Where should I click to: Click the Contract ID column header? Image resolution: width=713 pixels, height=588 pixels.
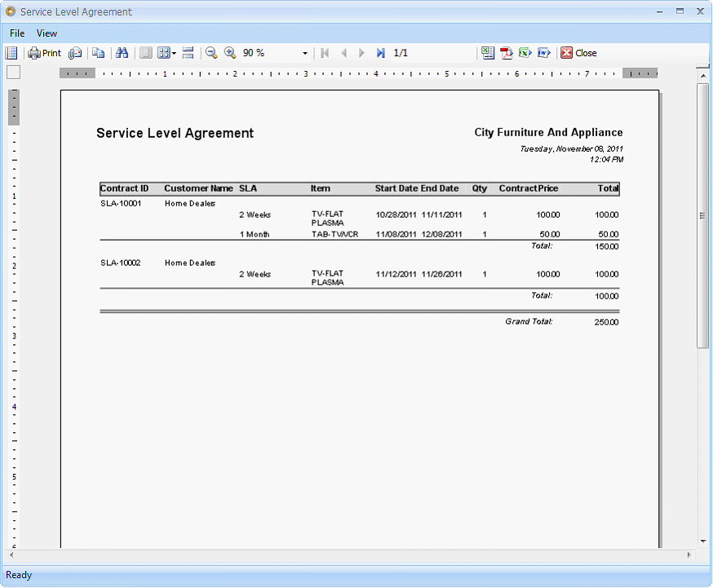[x=124, y=188]
